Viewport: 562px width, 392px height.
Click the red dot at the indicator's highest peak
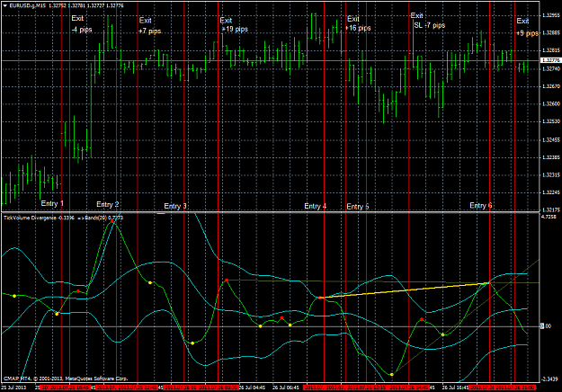click(112, 221)
